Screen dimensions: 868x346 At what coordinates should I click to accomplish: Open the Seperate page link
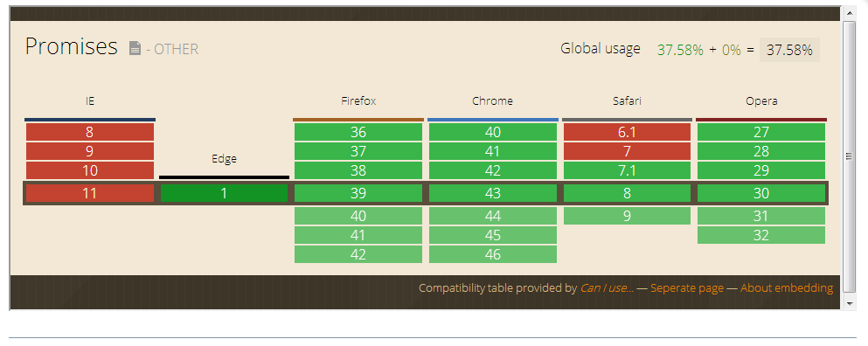coord(687,287)
